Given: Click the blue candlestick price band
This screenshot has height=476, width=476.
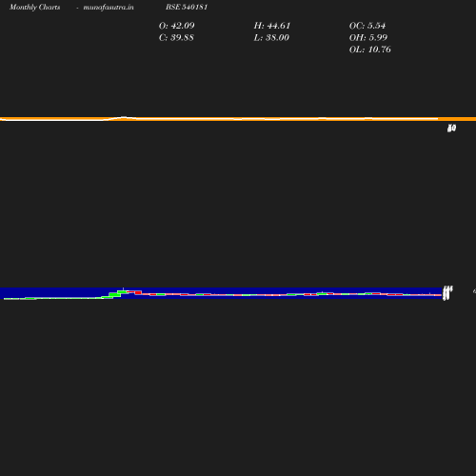Looking at the screenshot, I should [x=221, y=293].
